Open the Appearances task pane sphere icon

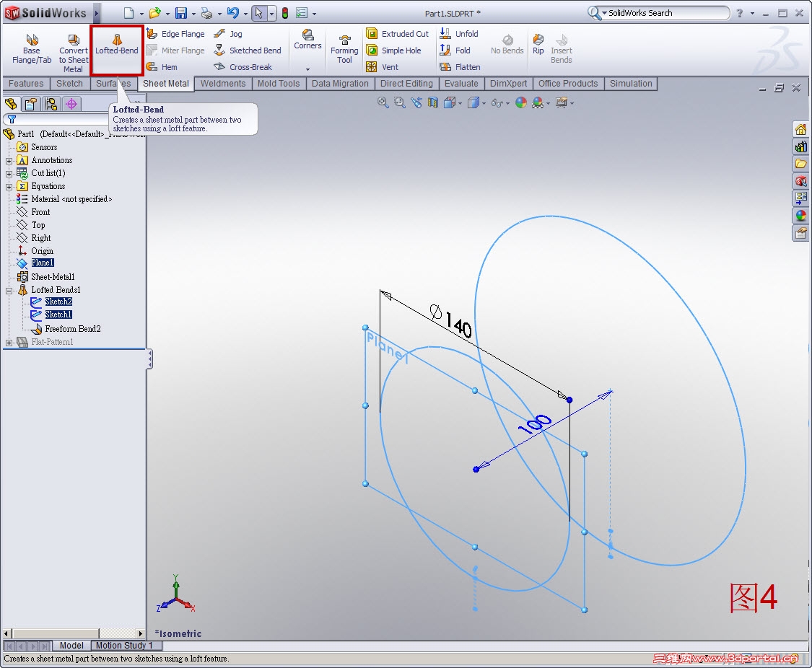pyautogui.click(x=800, y=215)
